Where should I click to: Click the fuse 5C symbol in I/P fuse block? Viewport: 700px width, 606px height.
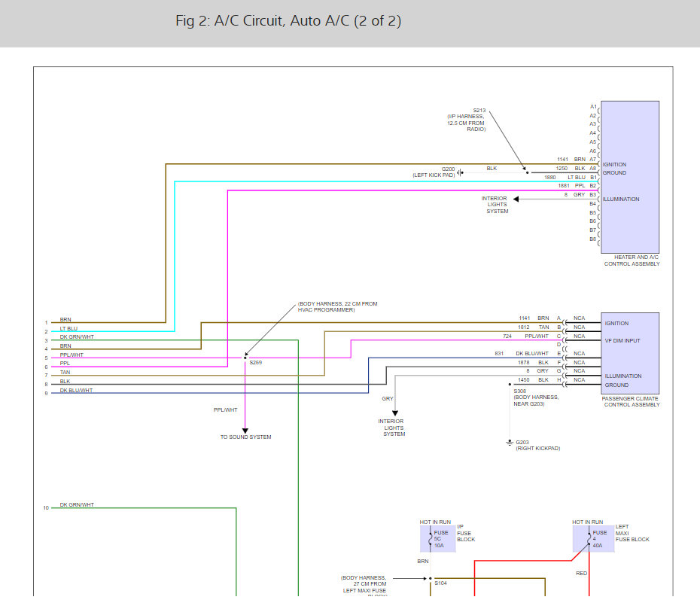(431, 538)
